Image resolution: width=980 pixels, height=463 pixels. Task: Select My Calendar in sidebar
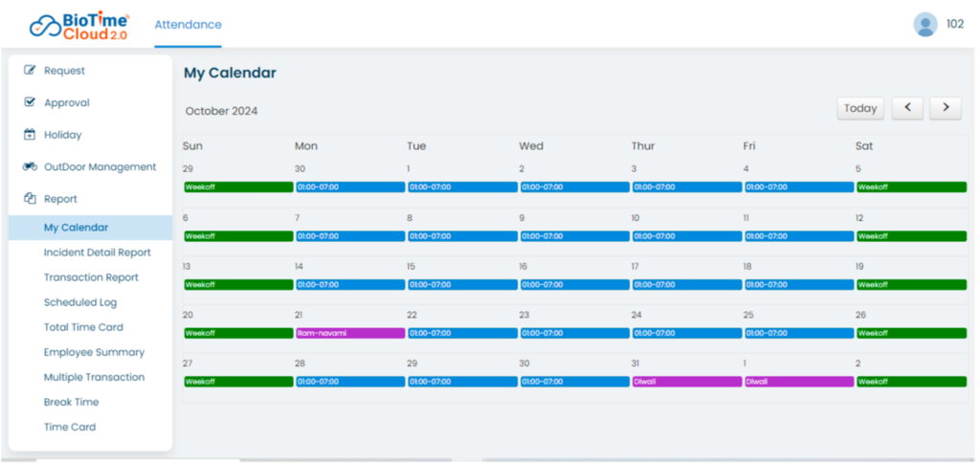click(76, 228)
